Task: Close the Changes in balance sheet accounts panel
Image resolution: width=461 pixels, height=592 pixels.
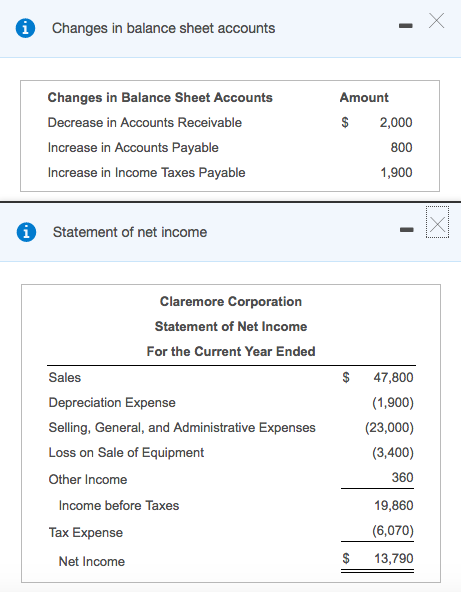Action: [x=436, y=21]
